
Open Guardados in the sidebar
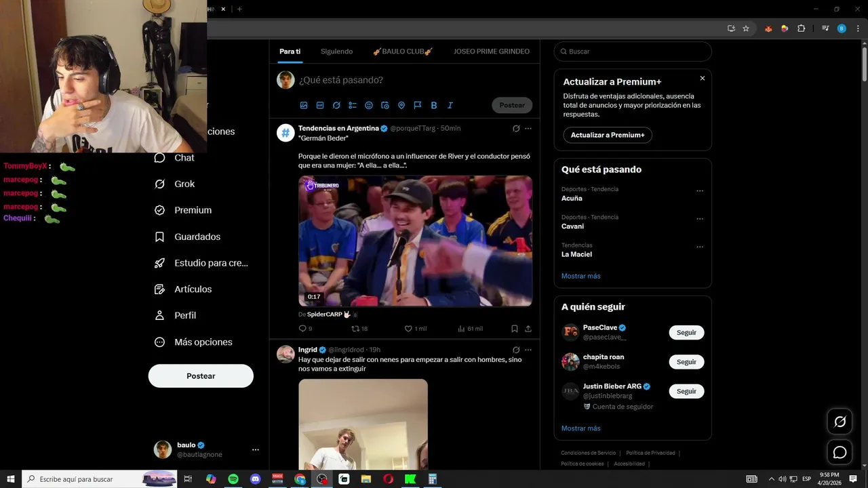(x=187, y=237)
